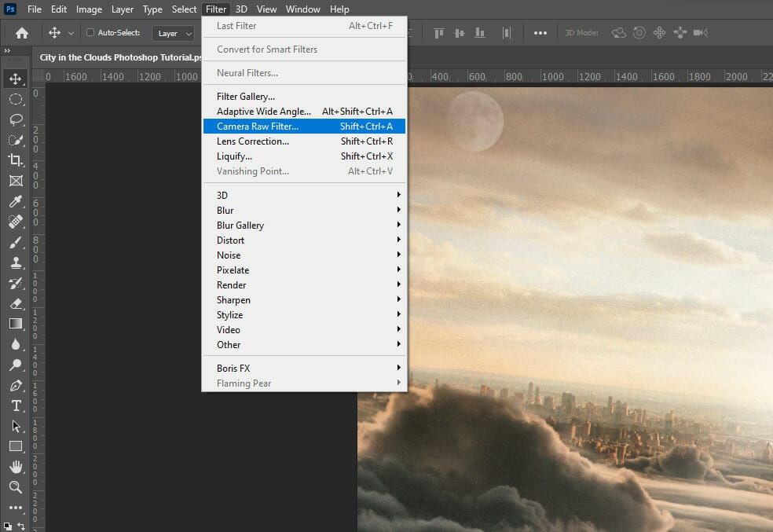Open the Layer auto-select dropdown
Screen dimensions: 773x532
174,33
